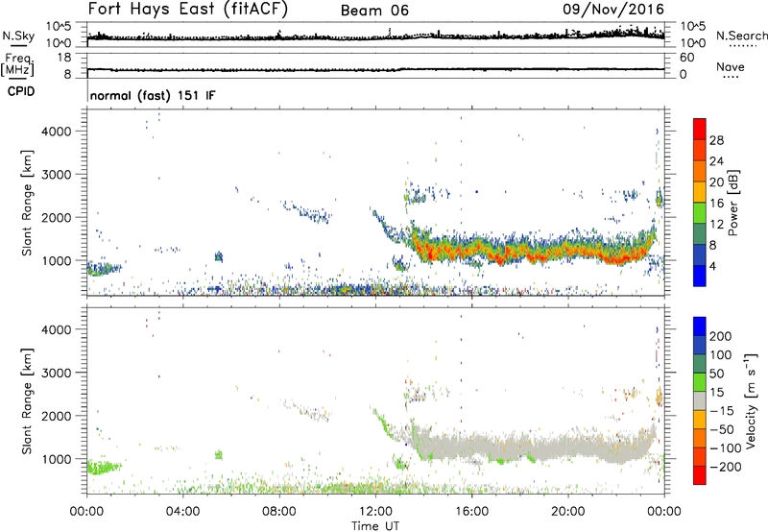Screen dimensions: 768x532
Task: Click the '28' tick on power colorbar
Action: [716, 140]
